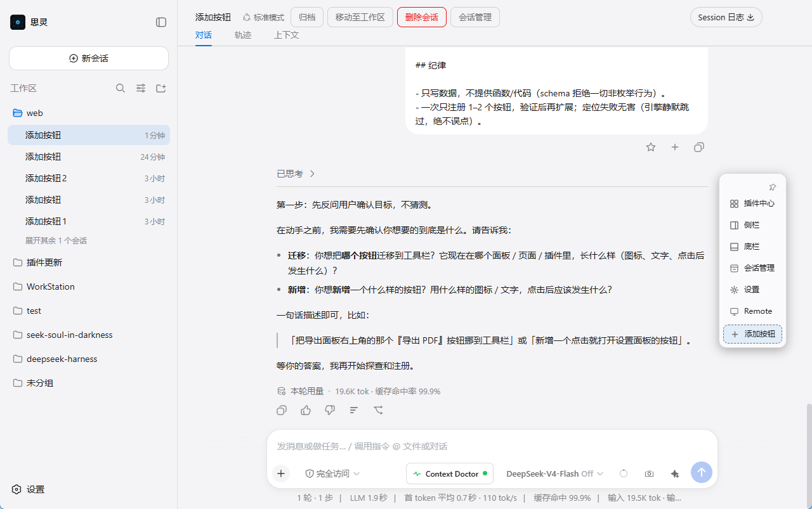This screenshot has height=509, width=812.
Task: Expand the test workspace folder
Action: pos(89,311)
